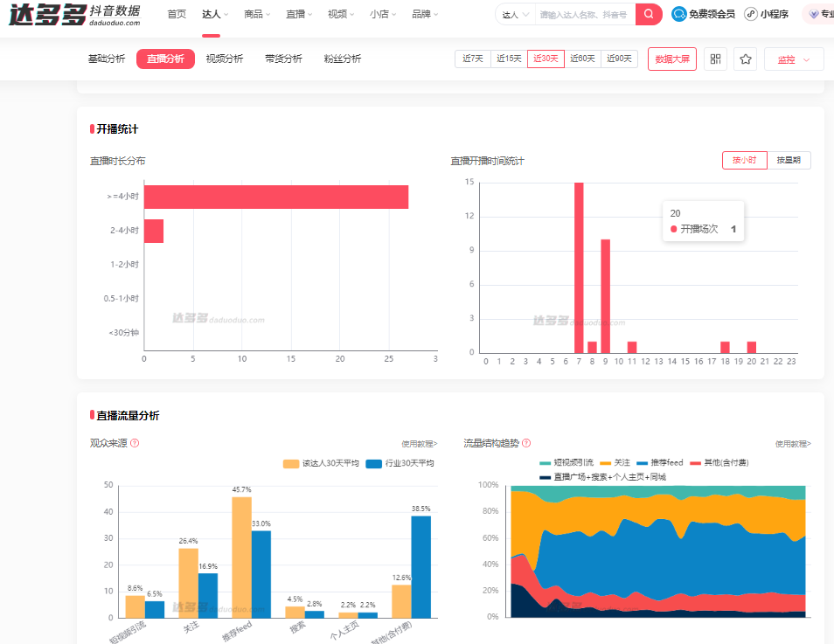Click the QR code grid icon
The image size is (834, 644).
click(x=715, y=59)
